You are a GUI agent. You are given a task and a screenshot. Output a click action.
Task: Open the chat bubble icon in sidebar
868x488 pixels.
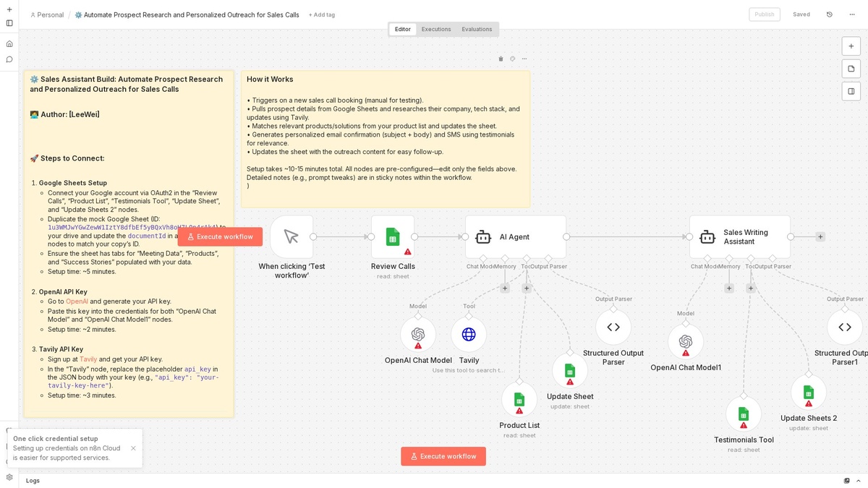pyautogui.click(x=9, y=59)
